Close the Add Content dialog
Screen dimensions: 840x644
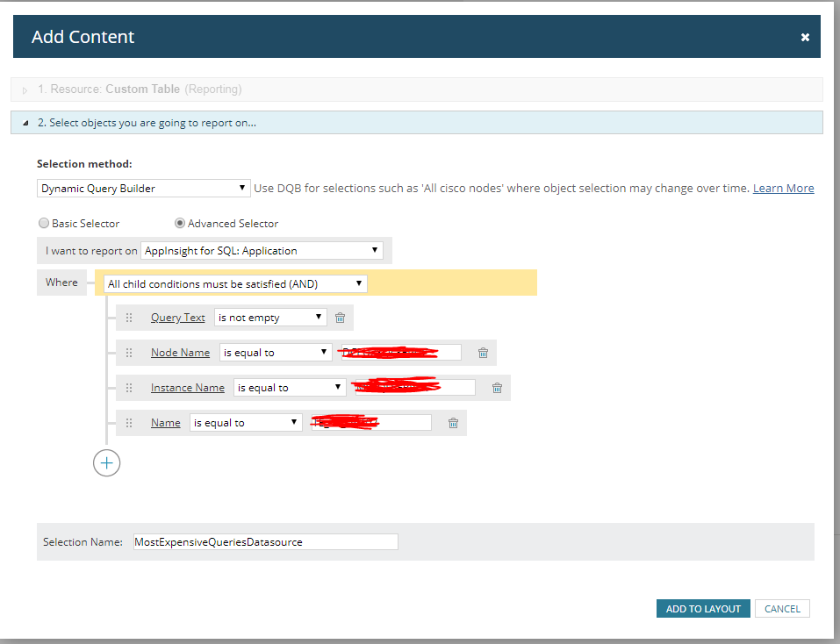coord(805,37)
